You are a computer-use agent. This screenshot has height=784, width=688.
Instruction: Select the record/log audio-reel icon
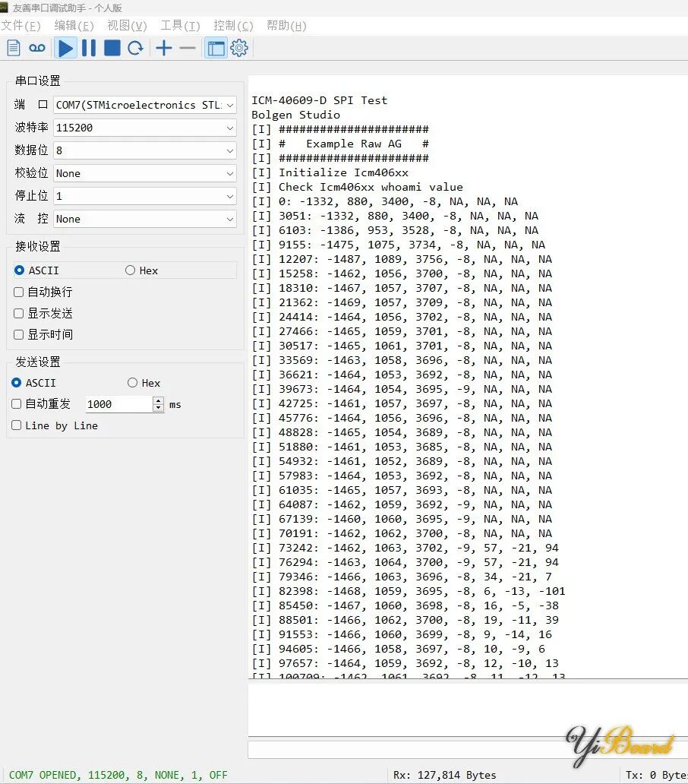[x=36, y=48]
